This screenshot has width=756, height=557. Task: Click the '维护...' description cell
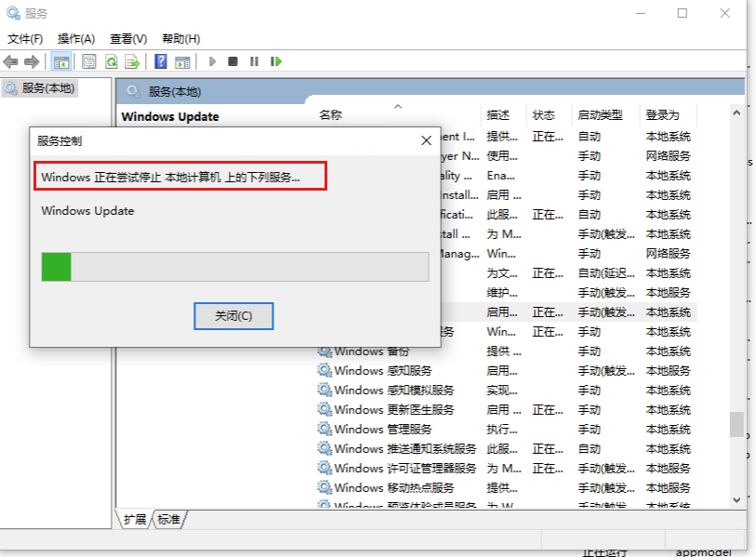(502, 293)
